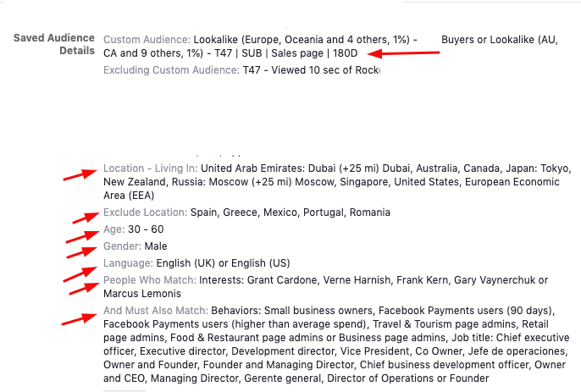Select the Saved Audience Details heading
The width and height of the screenshot is (581, 392).
[54, 44]
